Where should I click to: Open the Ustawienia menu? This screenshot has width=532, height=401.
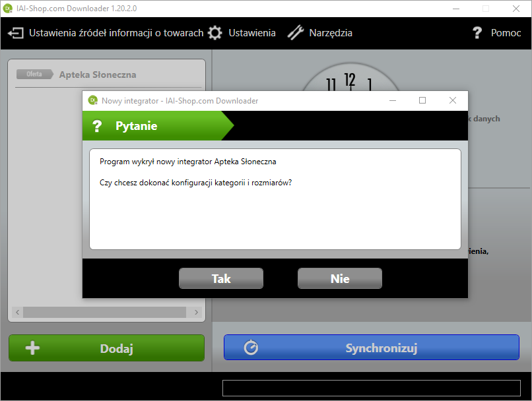click(x=251, y=33)
